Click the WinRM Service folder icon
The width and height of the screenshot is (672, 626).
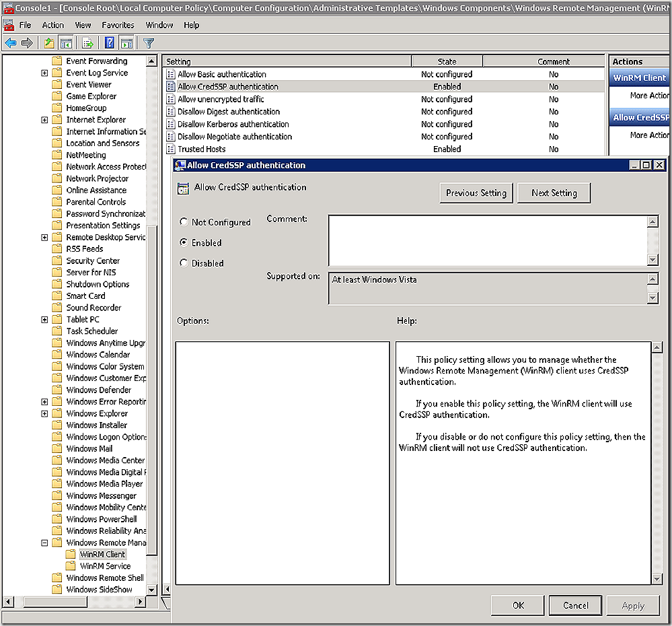pyautogui.click(x=71, y=566)
